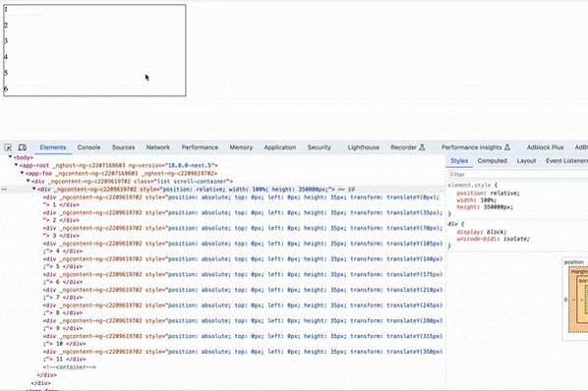Open the Sources tab
The height and width of the screenshot is (391, 588).
tap(123, 147)
